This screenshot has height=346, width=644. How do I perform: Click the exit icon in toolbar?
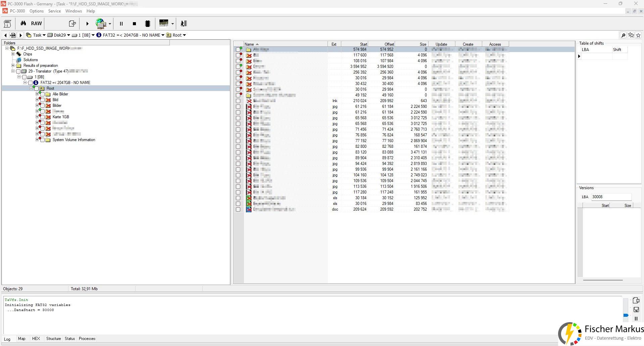pyautogui.click(x=184, y=24)
